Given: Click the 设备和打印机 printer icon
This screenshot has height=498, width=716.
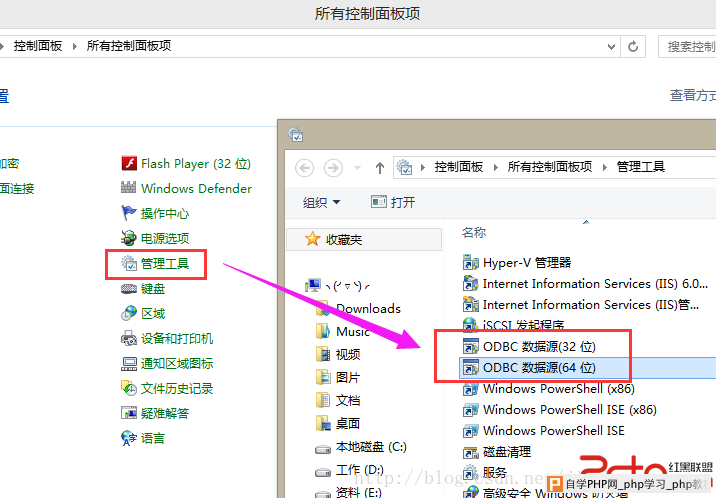Looking at the screenshot, I should pos(129,338).
